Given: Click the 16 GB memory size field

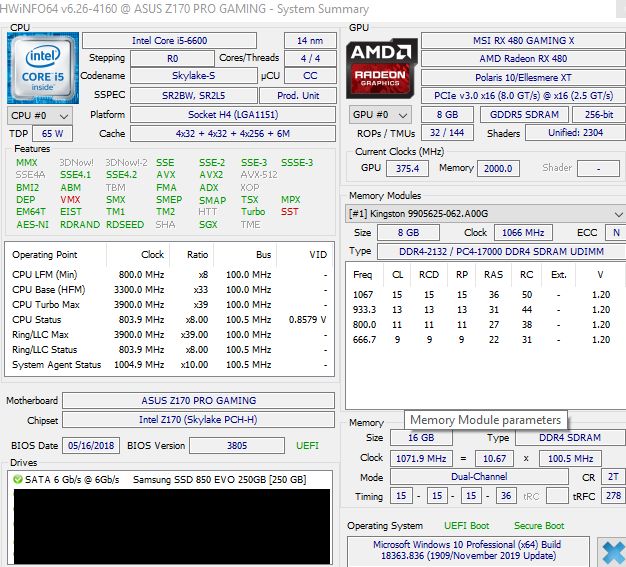Looking at the screenshot, I should coord(421,438).
